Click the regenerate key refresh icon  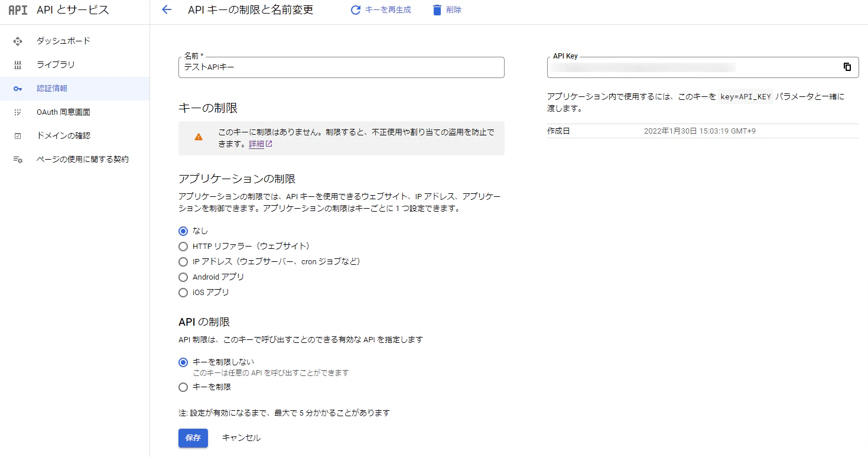tap(356, 10)
